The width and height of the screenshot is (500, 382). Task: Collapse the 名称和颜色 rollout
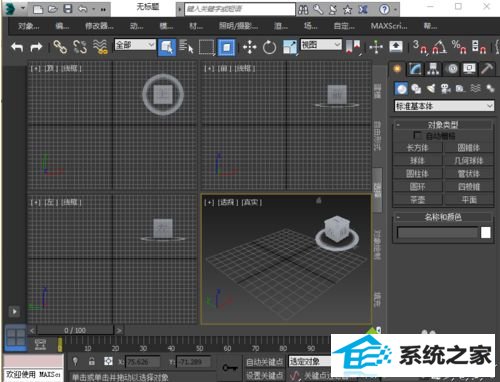coord(443,217)
